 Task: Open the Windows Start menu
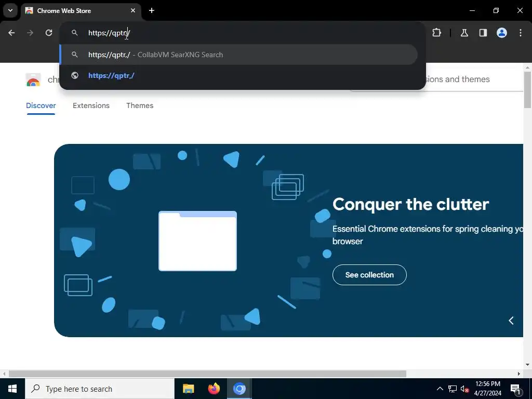(12, 389)
